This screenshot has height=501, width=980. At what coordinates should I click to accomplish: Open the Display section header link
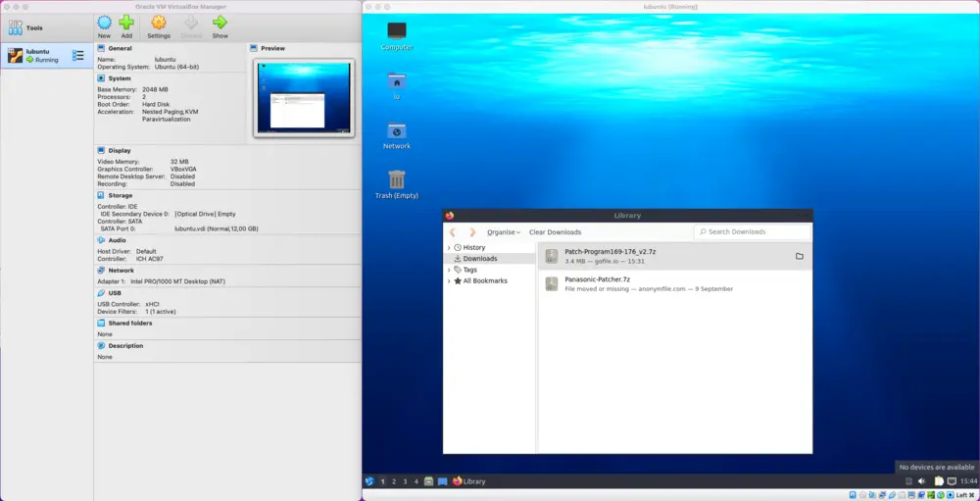pyautogui.click(x=120, y=150)
